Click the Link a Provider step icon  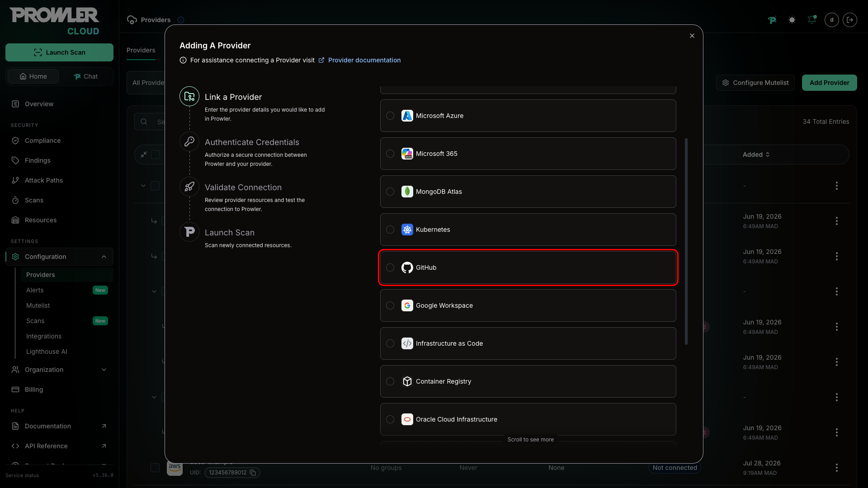point(189,96)
